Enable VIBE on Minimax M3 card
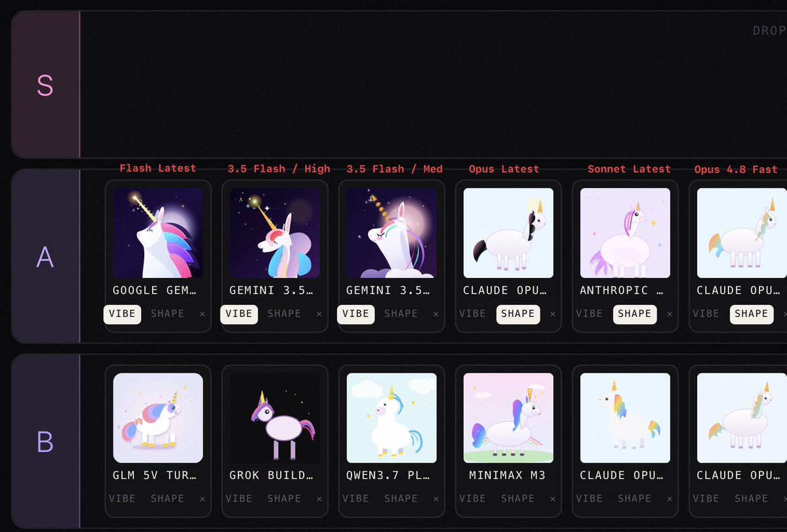Image resolution: width=787 pixels, height=532 pixels. (472, 499)
